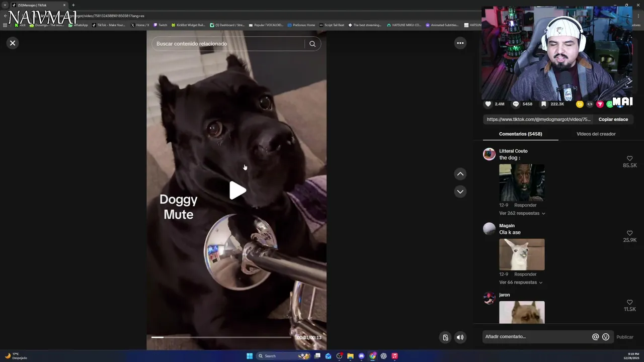Click 'Copiar enlace' button

(613, 120)
